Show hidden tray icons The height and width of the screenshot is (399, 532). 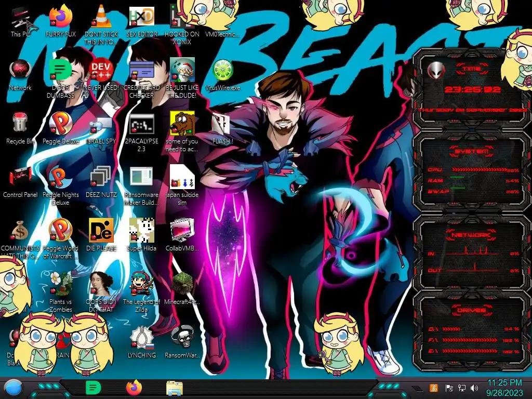coord(418,388)
